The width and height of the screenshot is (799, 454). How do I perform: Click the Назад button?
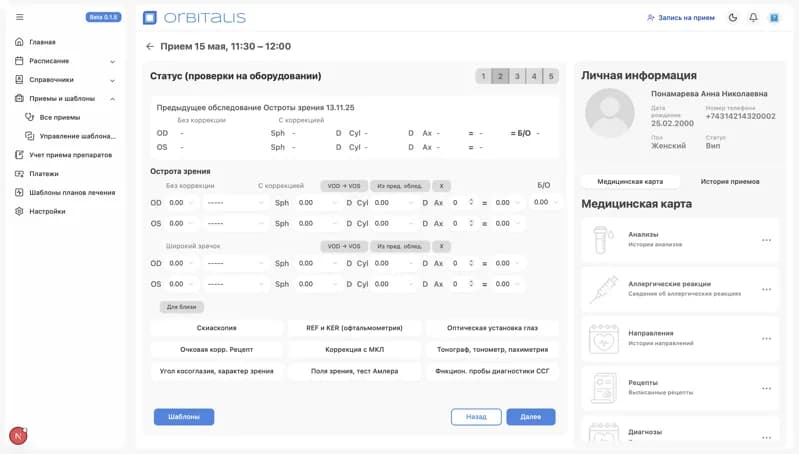[476, 417]
